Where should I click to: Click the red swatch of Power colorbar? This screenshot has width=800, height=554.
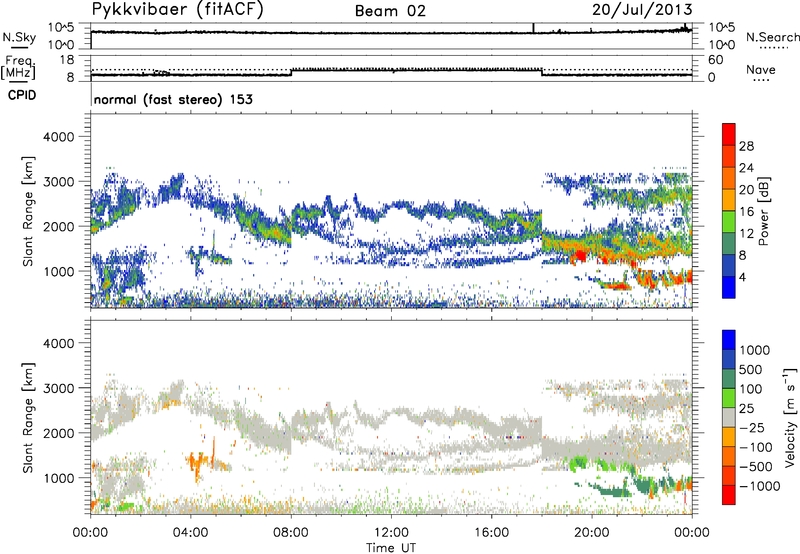click(x=729, y=135)
